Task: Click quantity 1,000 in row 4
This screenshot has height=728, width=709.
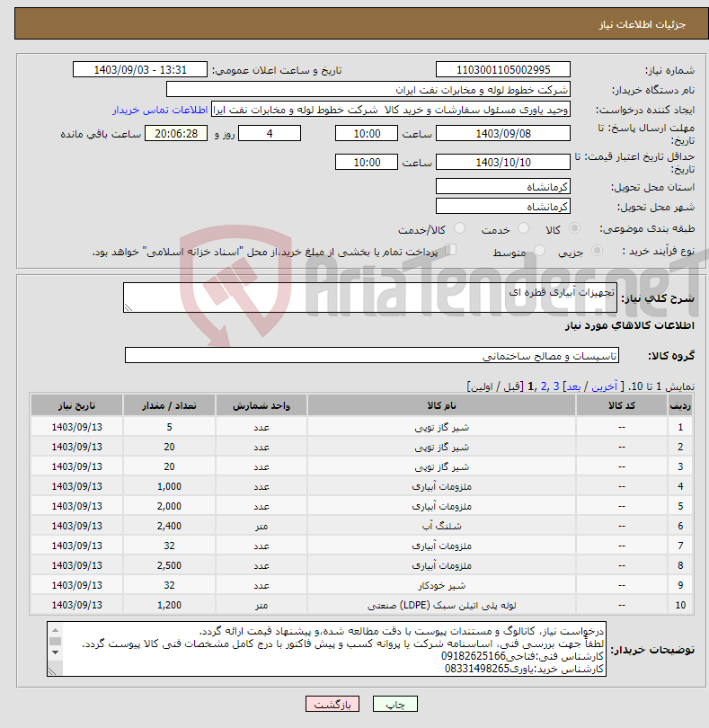Action: (169, 486)
